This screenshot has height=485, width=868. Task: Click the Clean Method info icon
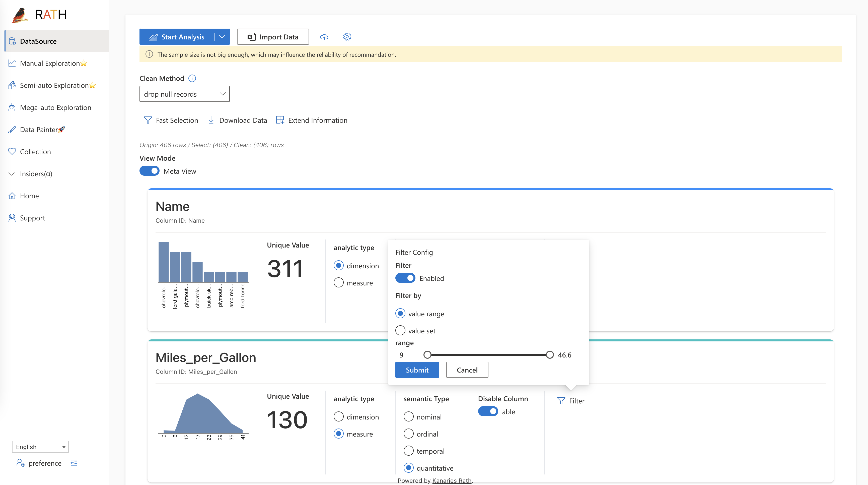click(192, 78)
